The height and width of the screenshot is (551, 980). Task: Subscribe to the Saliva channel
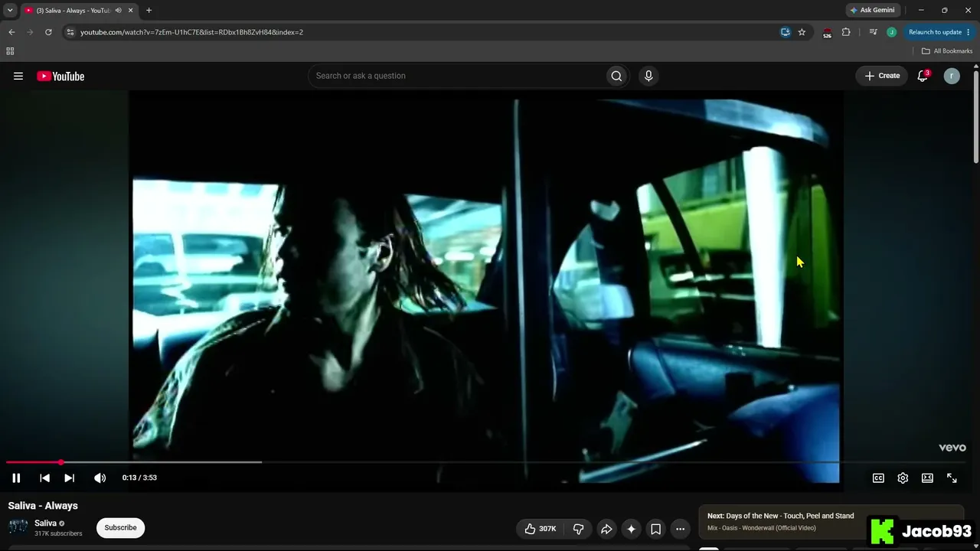point(120,527)
